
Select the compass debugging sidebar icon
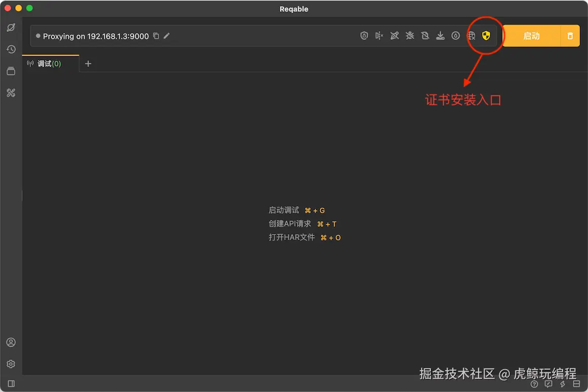point(11,28)
